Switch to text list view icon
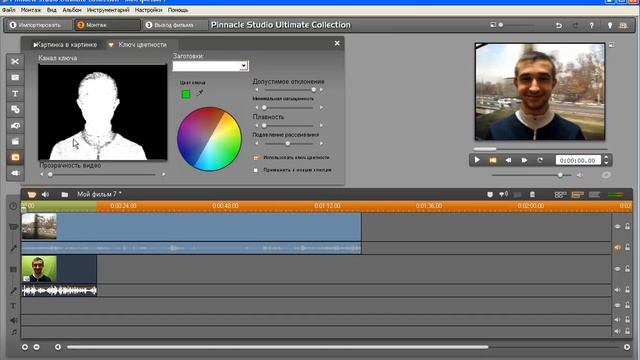640x360 pixels. point(594,195)
